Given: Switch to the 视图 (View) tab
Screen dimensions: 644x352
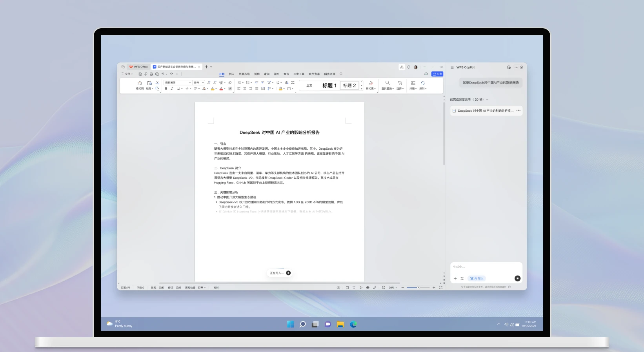Looking at the screenshot, I should tap(277, 74).
